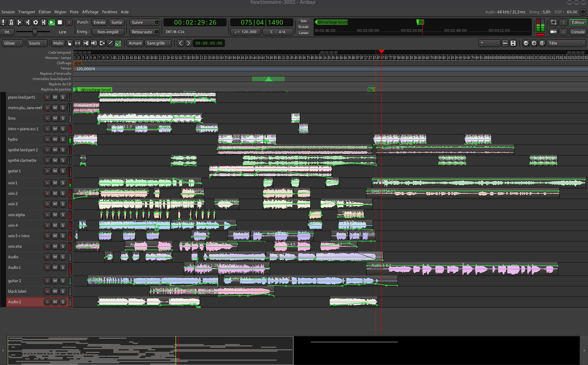Mute the 'piano lead part1' track
The height and width of the screenshot is (365, 588).
[x=55, y=97]
